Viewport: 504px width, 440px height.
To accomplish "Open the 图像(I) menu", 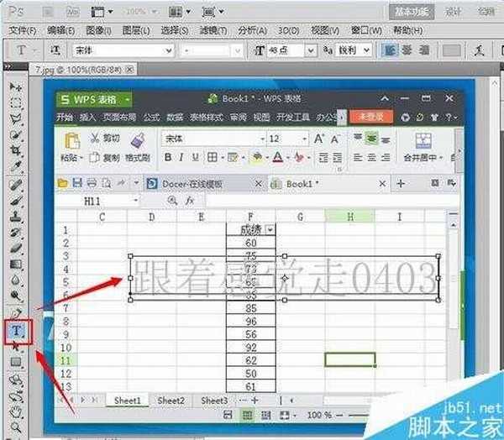I will pyautogui.click(x=98, y=30).
